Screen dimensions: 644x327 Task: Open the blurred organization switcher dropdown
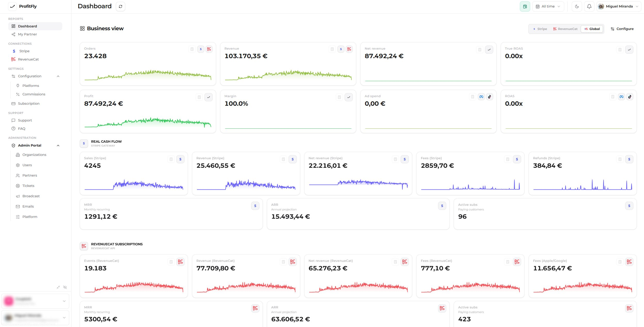(35, 301)
